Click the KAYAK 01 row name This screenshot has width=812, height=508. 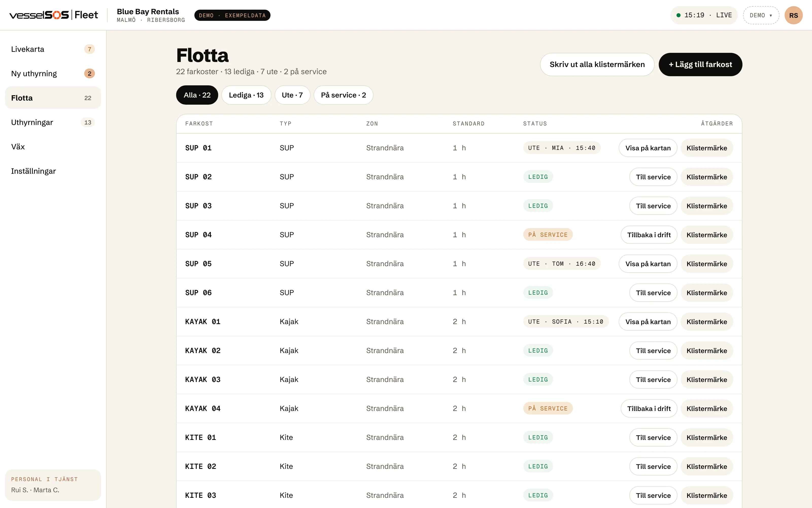pos(203,322)
